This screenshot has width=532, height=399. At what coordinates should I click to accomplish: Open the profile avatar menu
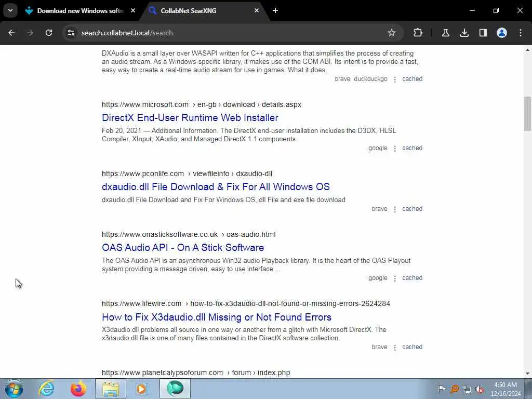[502, 33]
